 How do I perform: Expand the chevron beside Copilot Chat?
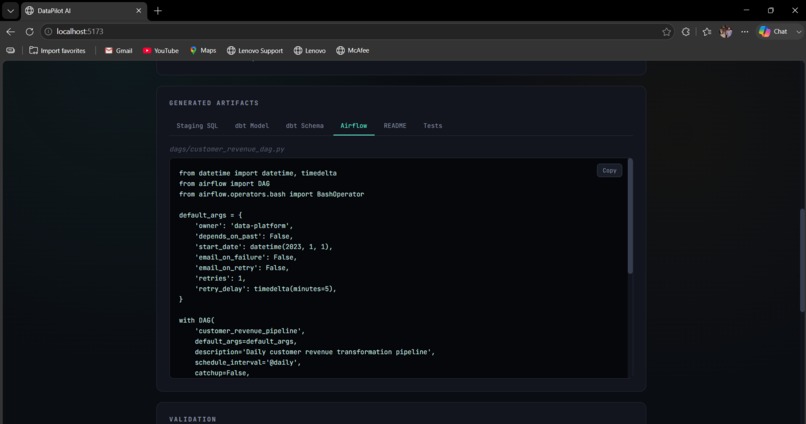[x=798, y=32]
